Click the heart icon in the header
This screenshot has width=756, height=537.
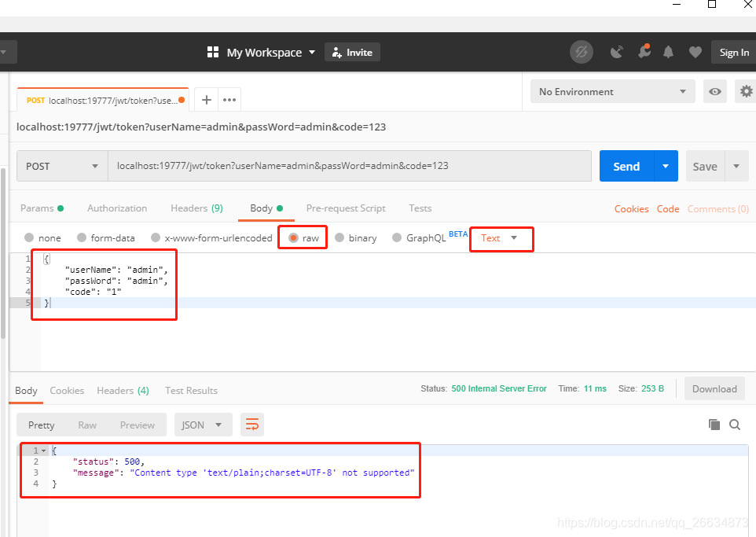pos(695,51)
